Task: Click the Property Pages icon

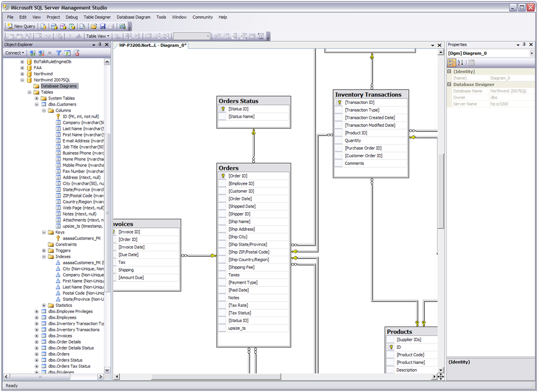Action: tap(472, 63)
